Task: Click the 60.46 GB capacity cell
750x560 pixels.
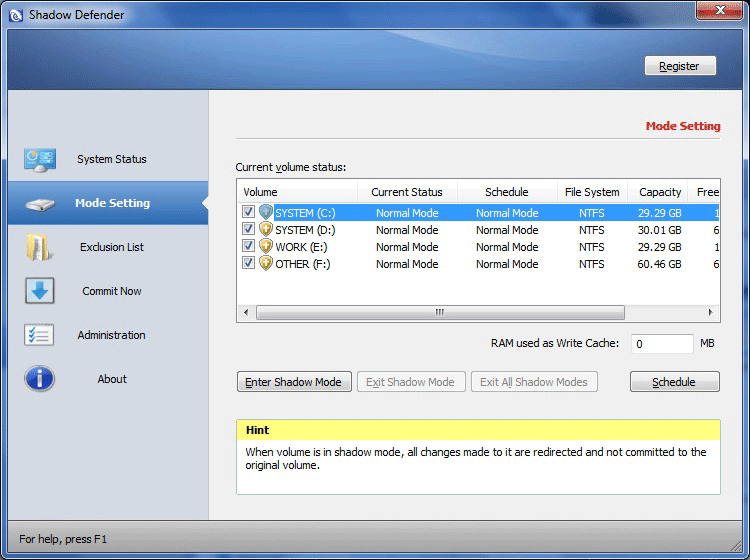Action: click(659, 264)
